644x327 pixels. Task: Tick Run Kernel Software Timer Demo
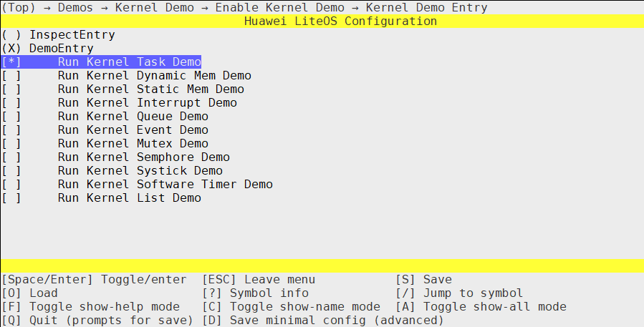[x=137, y=184]
